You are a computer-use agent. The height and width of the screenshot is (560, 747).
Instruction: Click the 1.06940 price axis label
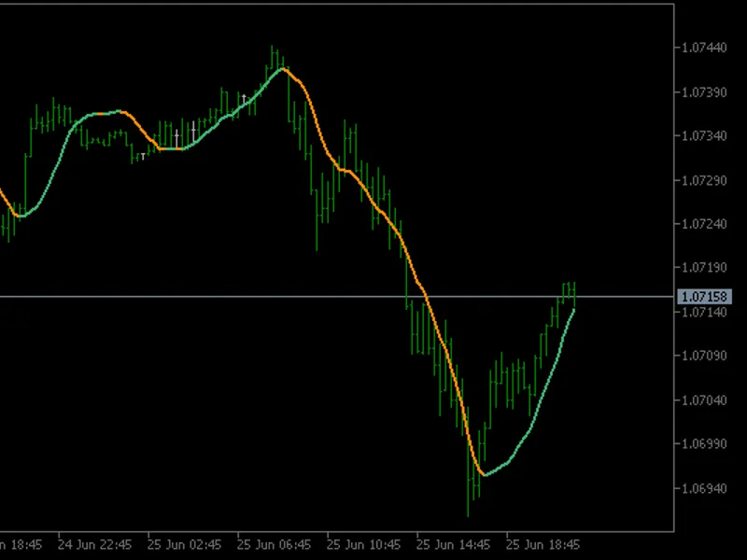pos(705,488)
